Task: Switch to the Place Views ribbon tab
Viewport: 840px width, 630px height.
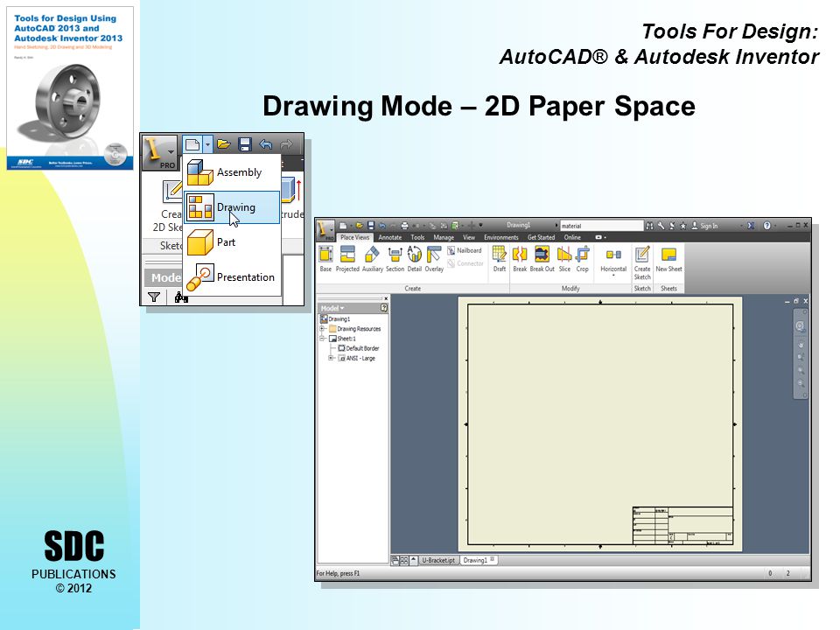Action: (x=354, y=237)
